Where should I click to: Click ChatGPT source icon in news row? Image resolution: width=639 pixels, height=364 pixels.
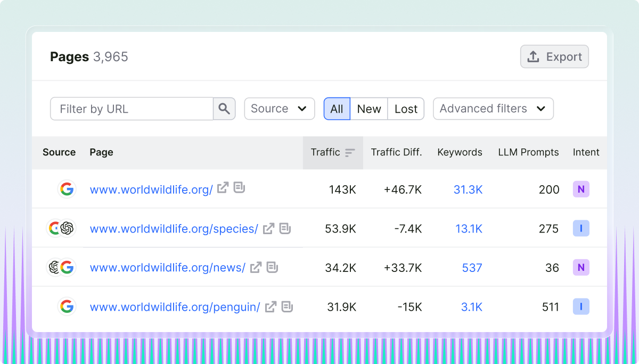point(53,267)
